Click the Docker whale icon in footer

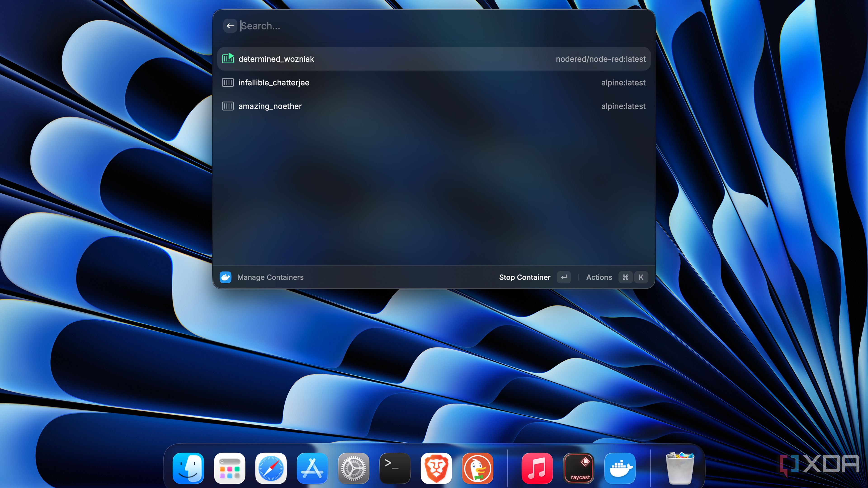[225, 277]
